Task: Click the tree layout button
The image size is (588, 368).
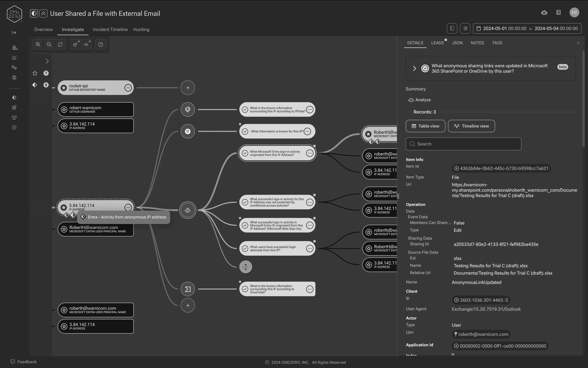Action: point(465,28)
